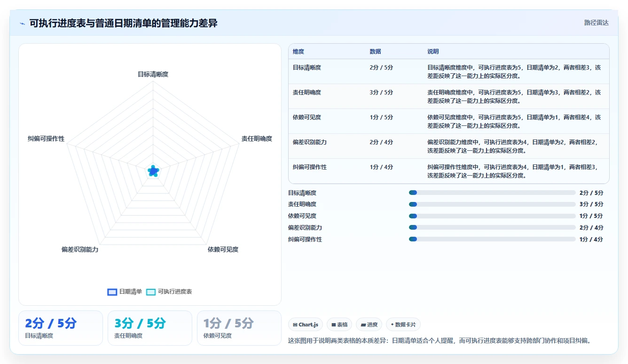Click the lightning icon before the title

click(22, 23)
